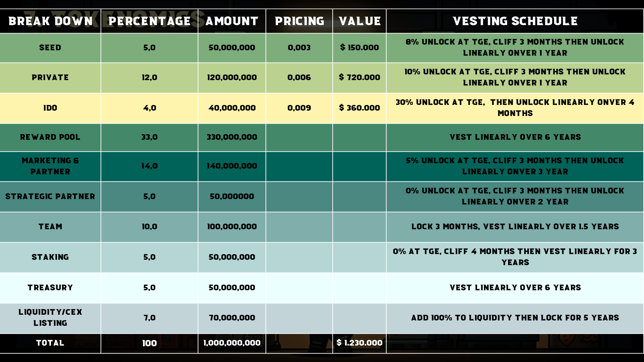Click the PRIVATE amount 120,000,000 cell
Viewport: 644px width, 362px height.
click(x=232, y=77)
